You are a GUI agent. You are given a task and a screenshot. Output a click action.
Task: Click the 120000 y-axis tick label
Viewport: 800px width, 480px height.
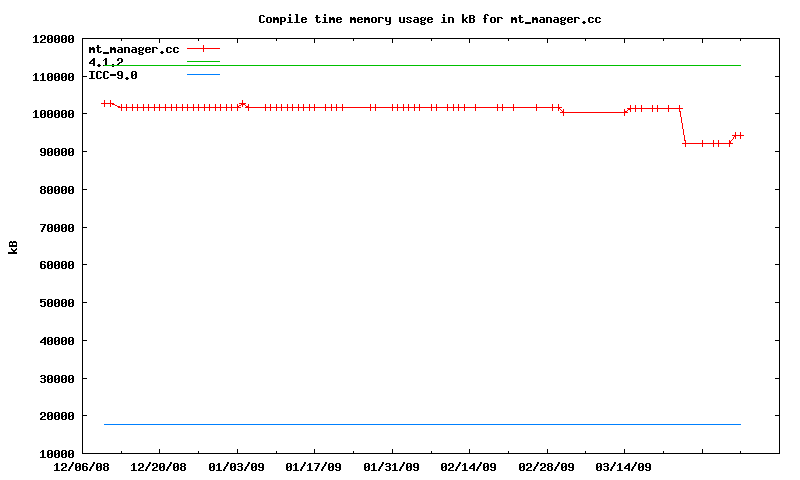coord(55,39)
